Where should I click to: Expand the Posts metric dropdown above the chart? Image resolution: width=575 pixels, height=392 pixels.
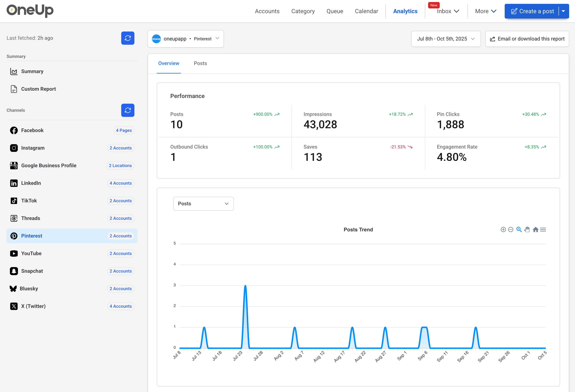pos(203,204)
